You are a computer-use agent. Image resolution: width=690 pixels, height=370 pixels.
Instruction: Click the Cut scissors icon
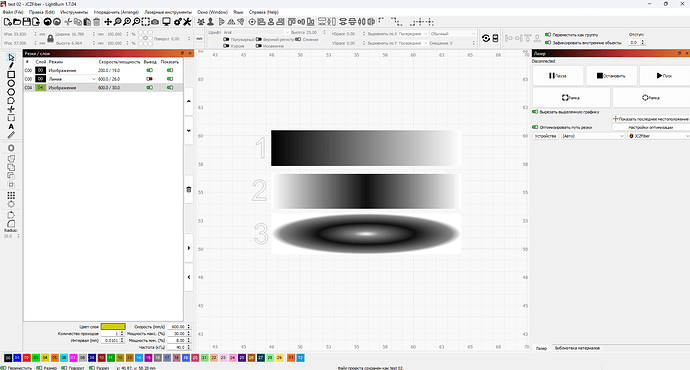coord(68,22)
